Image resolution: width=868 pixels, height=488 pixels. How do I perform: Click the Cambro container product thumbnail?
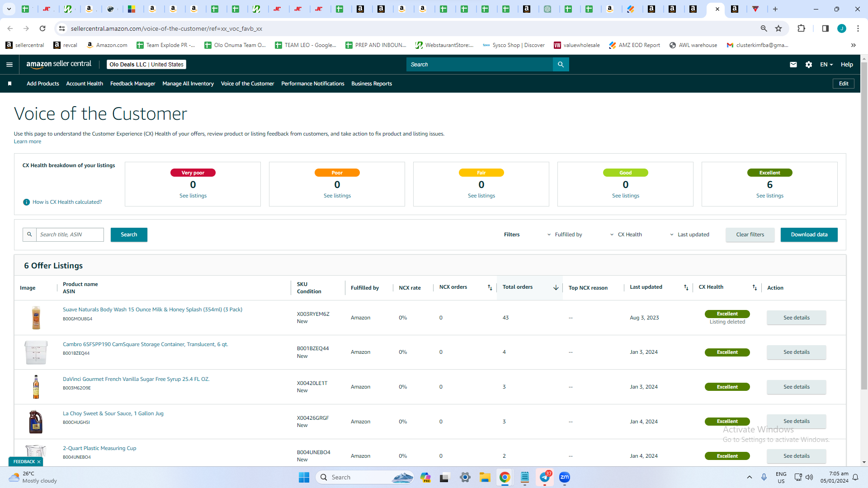[36, 352]
